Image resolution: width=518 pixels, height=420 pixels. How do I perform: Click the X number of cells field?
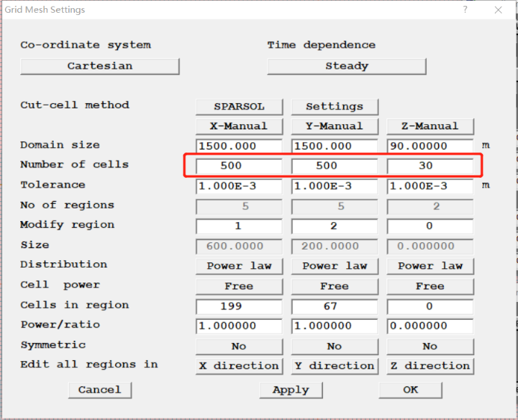(x=239, y=166)
